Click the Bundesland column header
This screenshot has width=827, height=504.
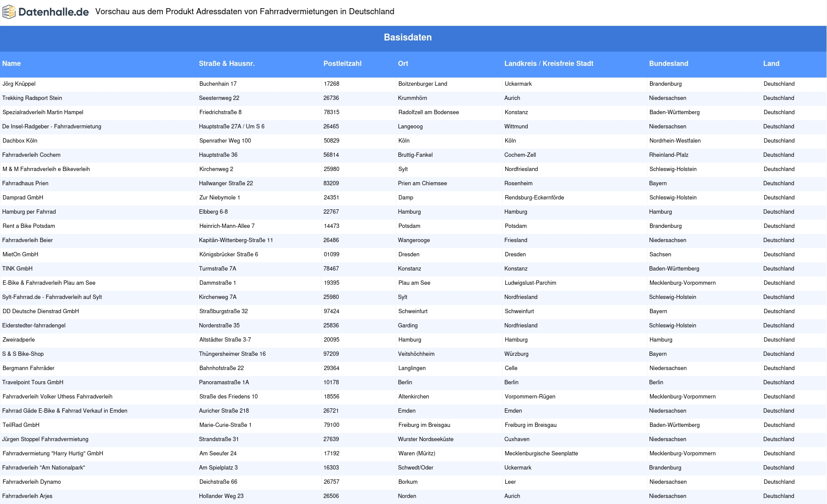click(668, 63)
